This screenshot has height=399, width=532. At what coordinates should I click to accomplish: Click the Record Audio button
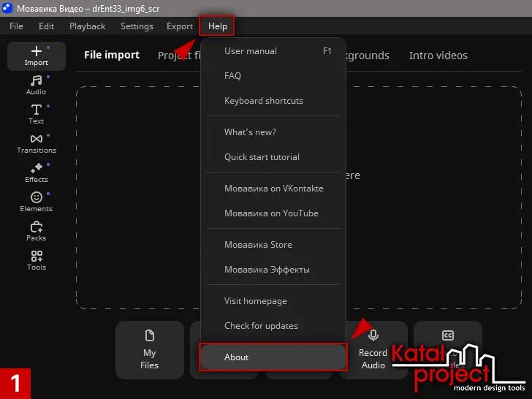(x=373, y=349)
